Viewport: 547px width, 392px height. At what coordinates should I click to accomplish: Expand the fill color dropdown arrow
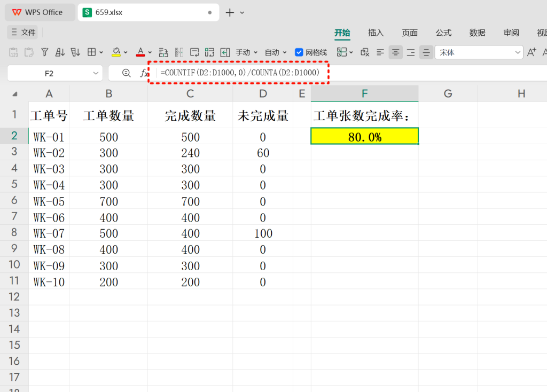click(125, 52)
